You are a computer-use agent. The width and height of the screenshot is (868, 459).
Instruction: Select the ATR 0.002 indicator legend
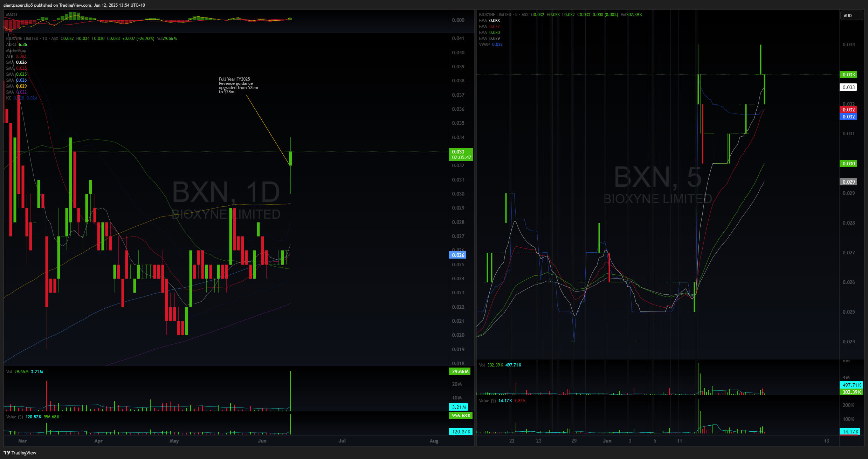pyautogui.click(x=16, y=56)
